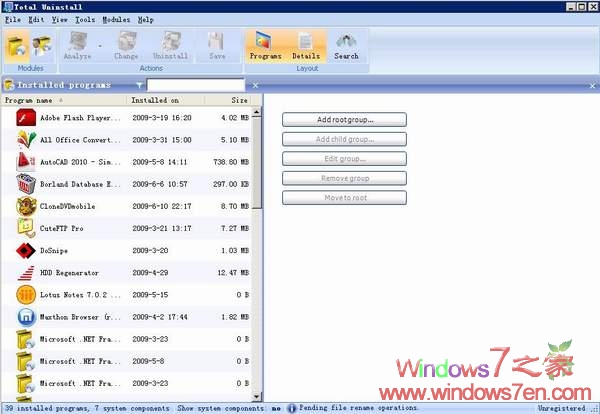Clear the filter with the X icon
Viewport: 600px width, 414px height.
coord(254,86)
